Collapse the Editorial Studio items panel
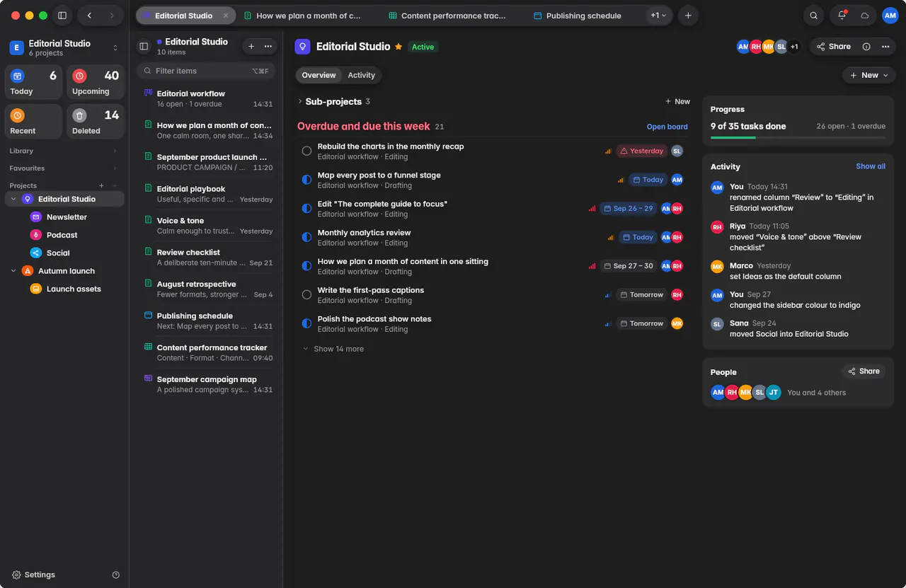 pyautogui.click(x=144, y=47)
